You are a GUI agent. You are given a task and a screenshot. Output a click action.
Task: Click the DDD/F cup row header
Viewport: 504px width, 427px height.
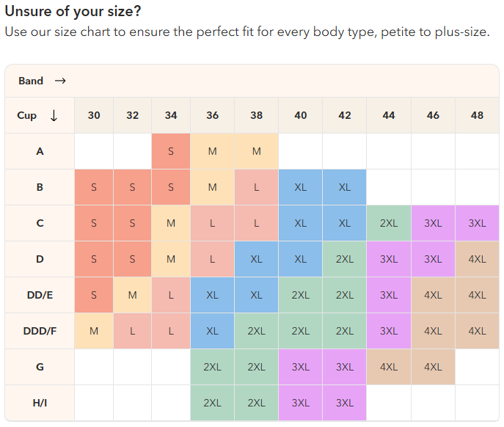[40, 331]
